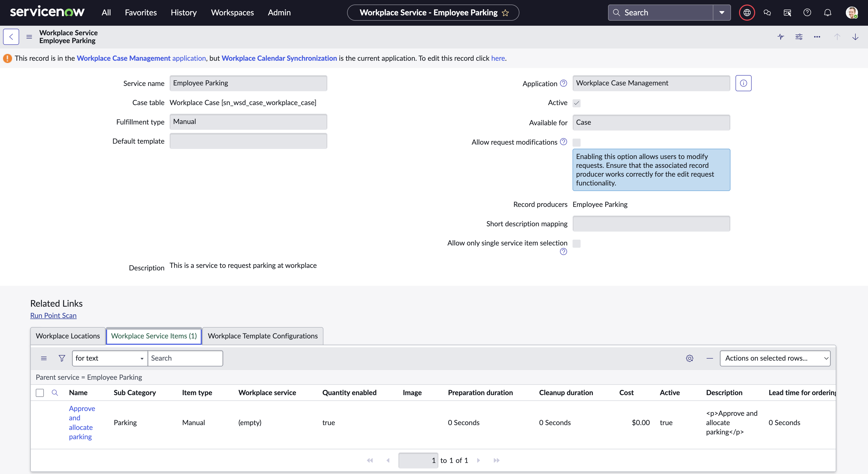Show help for Allow request modifications
This screenshot has height=474, width=868.
click(563, 142)
